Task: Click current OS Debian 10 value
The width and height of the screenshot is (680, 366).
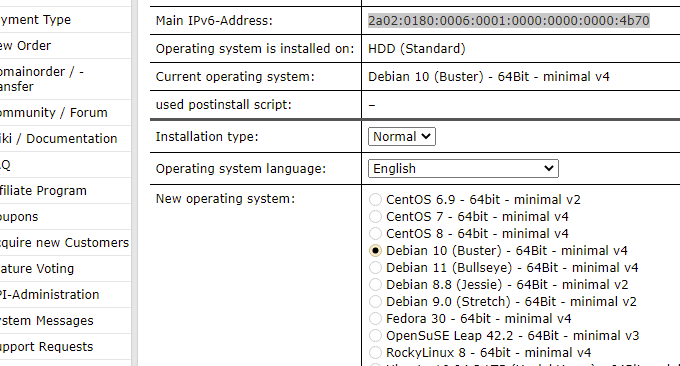Action: coord(489,77)
